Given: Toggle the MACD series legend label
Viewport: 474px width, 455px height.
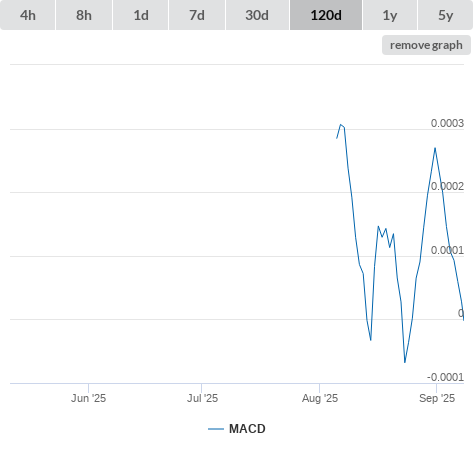Looking at the screenshot, I should point(247,429).
